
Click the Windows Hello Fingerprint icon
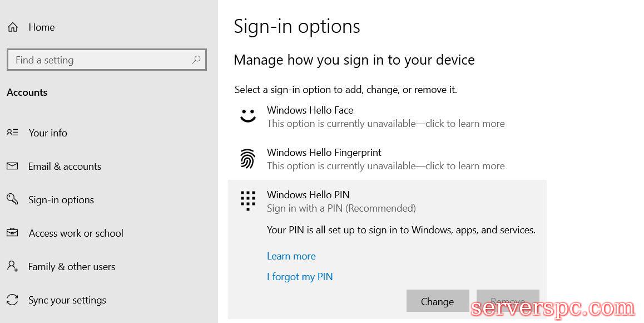(x=248, y=159)
